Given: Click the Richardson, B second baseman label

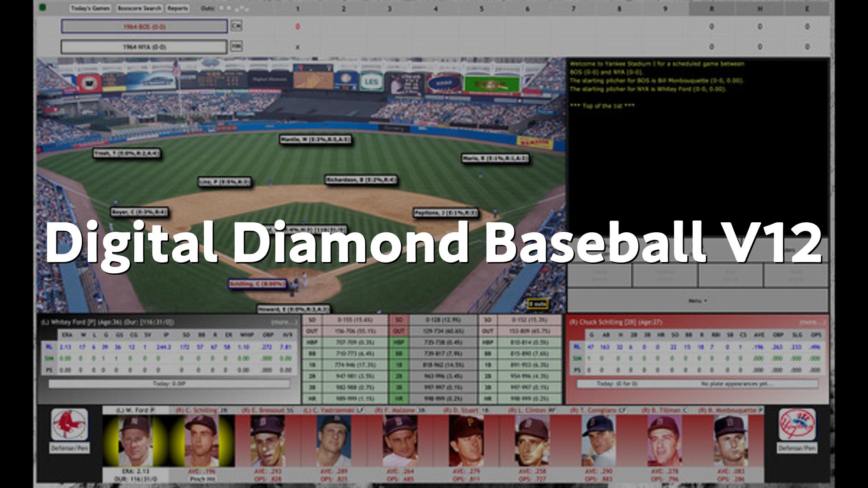Looking at the screenshot, I should click(x=361, y=180).
